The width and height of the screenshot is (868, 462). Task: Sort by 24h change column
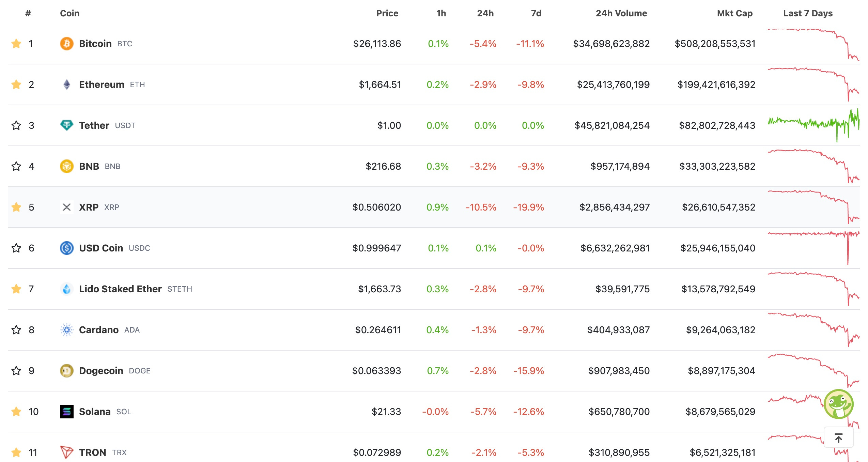coord(485,13)
